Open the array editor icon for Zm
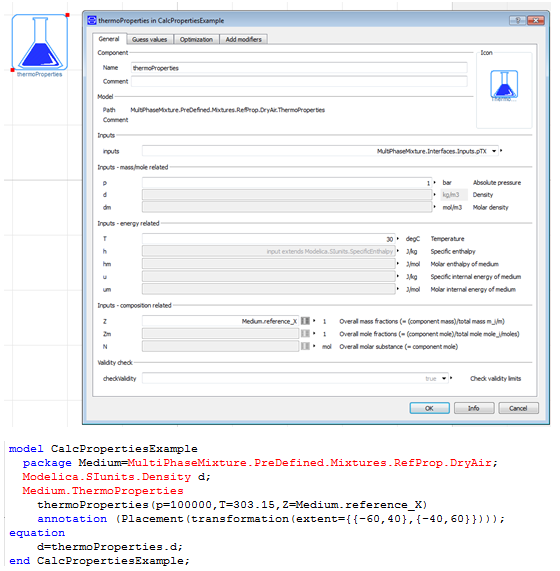The height and width of the screenshot is (571, 560). point(305,334)
